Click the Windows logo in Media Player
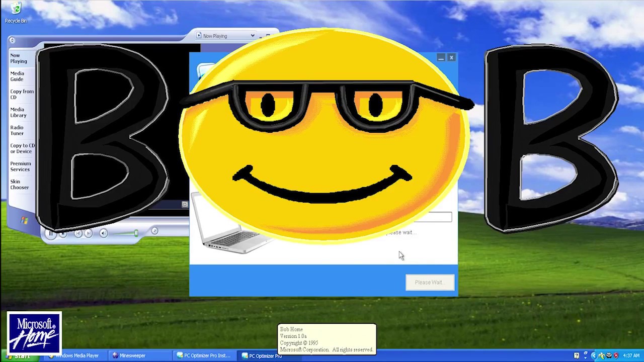 click(x=24, y=220)
